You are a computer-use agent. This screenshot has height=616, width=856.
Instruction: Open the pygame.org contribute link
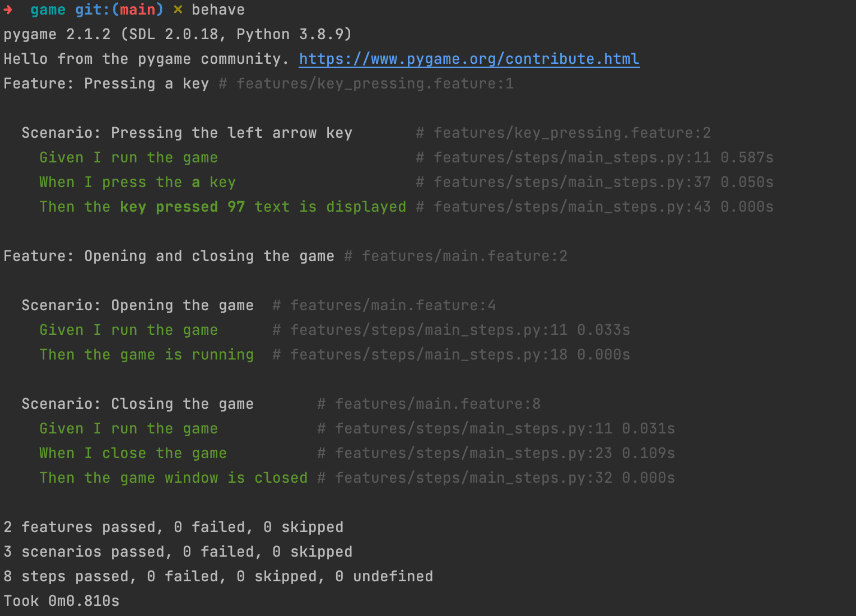(469, 59)
